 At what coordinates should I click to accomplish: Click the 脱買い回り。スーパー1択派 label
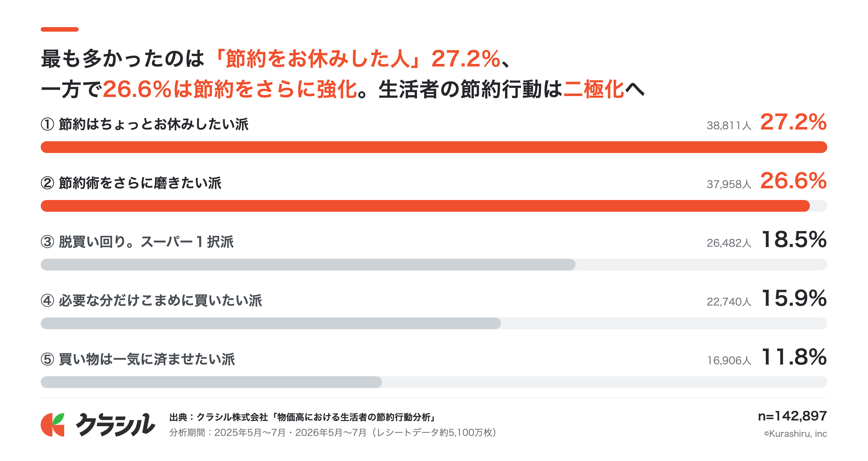(x=146, y=242)
